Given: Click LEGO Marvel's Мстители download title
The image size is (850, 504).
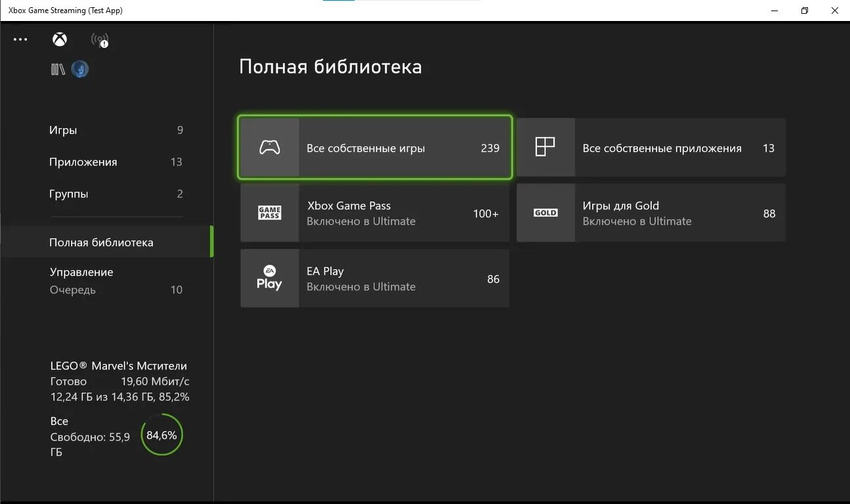Looking at the screenshot, I should click(x=119, y=366).
